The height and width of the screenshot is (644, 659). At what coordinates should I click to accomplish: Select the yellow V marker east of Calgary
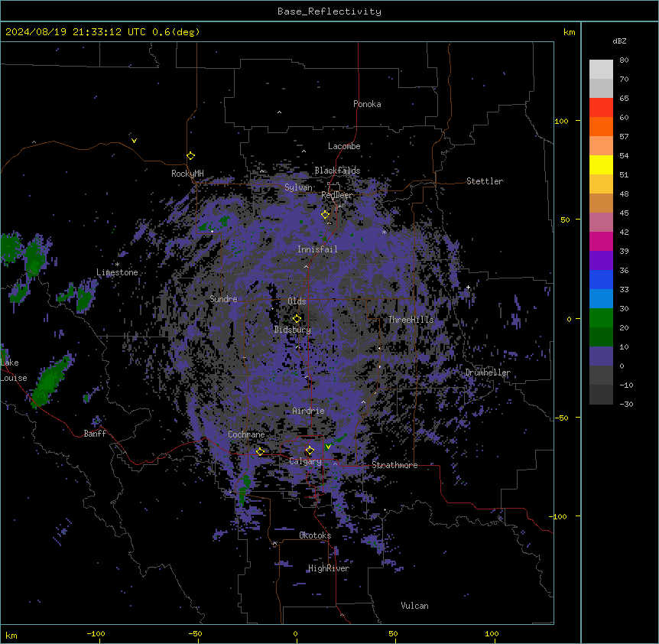pyautogui.click(x=328, y=447)
